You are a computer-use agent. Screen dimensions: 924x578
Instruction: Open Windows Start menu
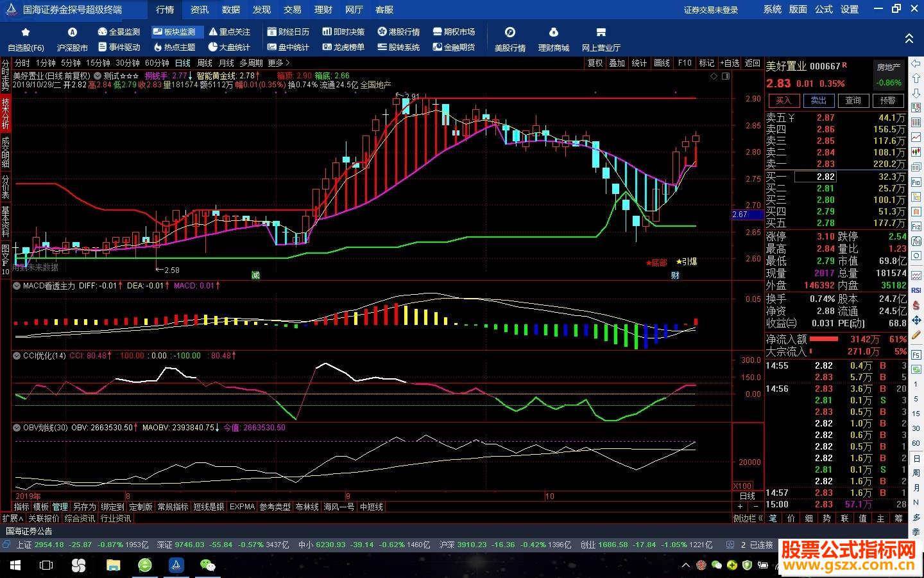15,565
